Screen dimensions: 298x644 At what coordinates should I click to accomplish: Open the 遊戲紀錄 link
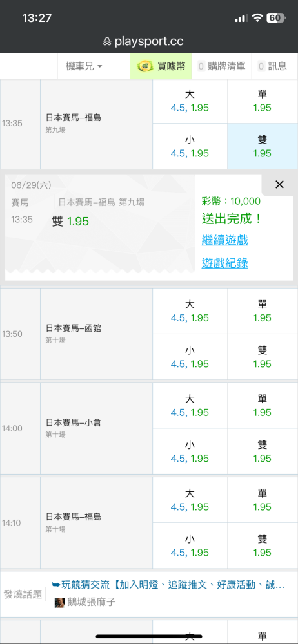point(224,263)
